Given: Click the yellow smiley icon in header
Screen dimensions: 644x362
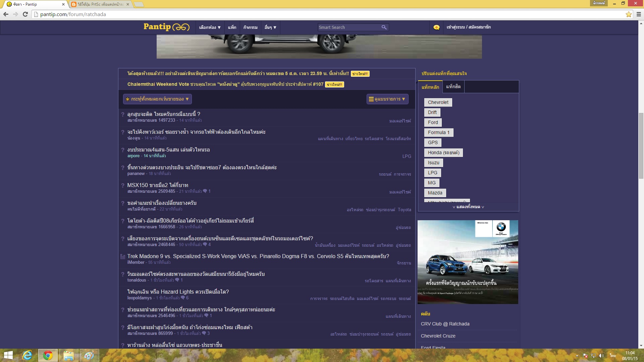Looking at the screenshot, I should (x=436, y=27).
